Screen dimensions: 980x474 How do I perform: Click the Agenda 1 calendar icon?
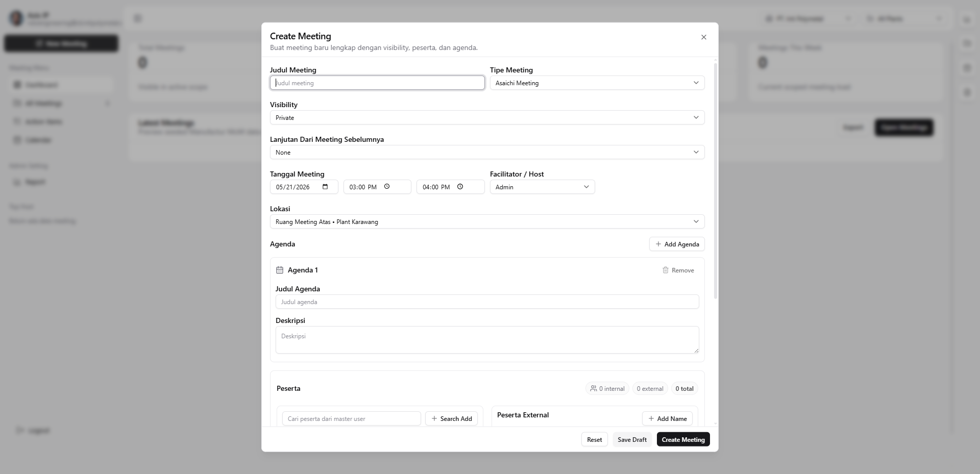pyautogui.click(x=280, y=270)
